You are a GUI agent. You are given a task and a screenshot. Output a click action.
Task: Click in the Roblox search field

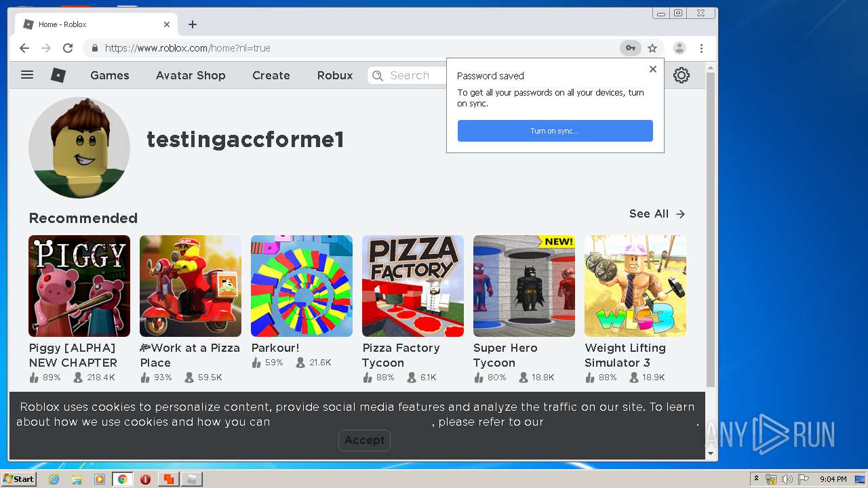pos(407,75)
